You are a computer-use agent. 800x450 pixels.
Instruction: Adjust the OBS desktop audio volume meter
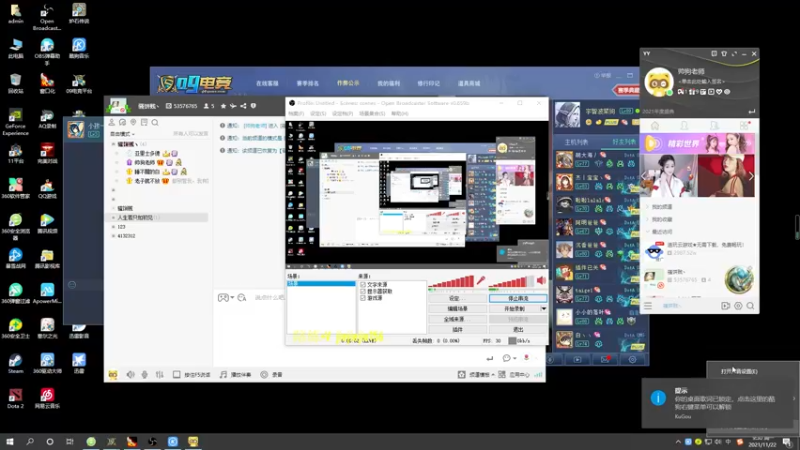click(511, 282)
